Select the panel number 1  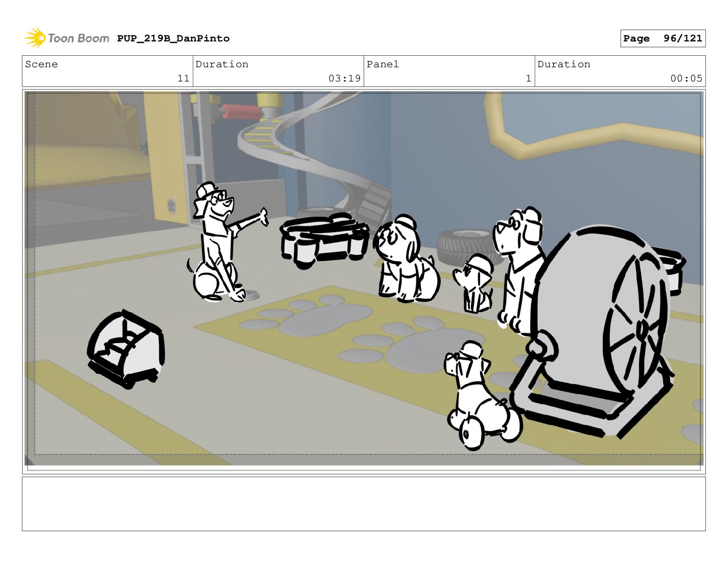click(x=528, y=78)
